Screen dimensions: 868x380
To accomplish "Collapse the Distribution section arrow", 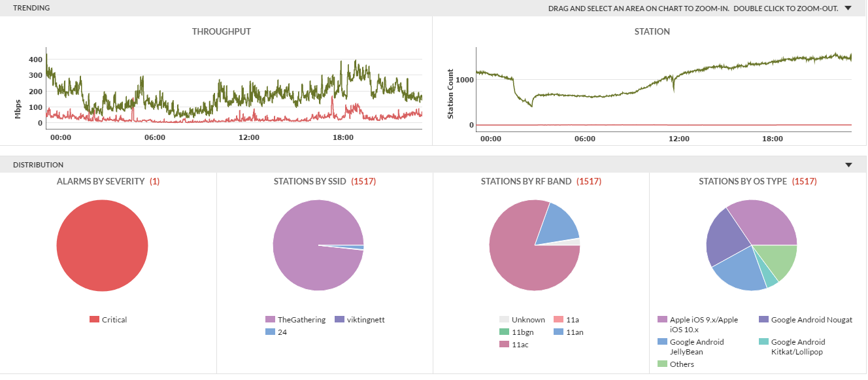I will [848, 165].
